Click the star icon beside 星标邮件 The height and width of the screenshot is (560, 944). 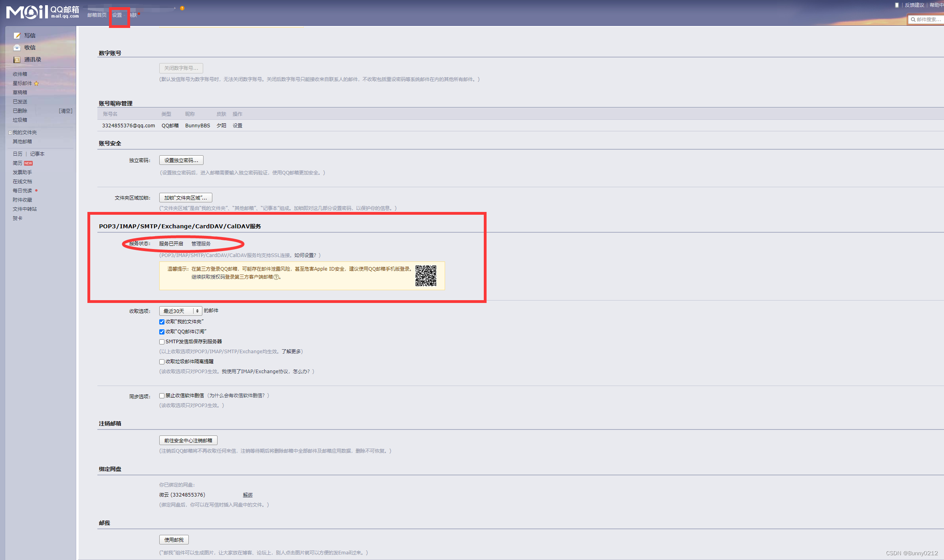click(x=37, y=83)
